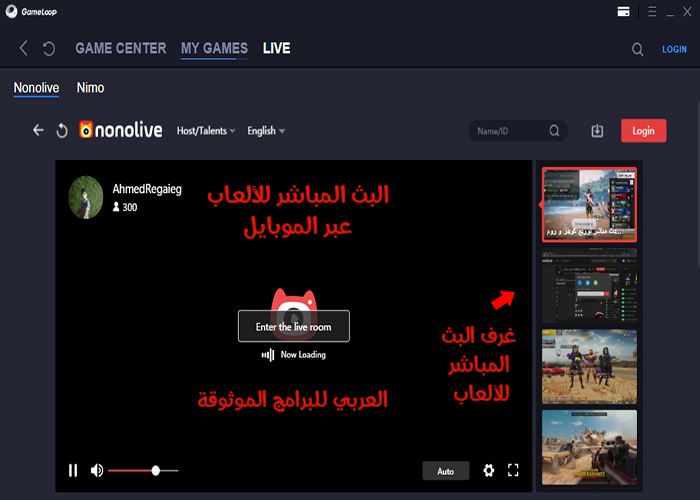Pause the live stream playback
Screen dimensions: 700x500
[73, 471]
